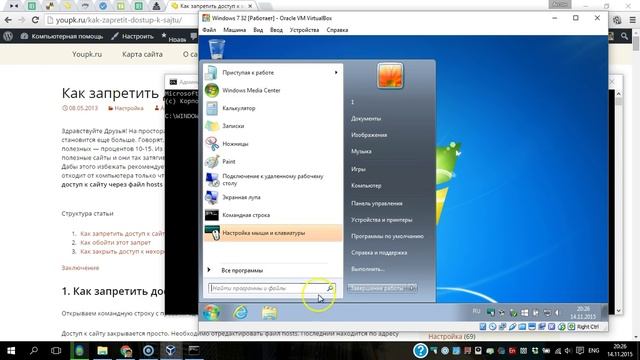Click the search magnifier in Start menu
The image size is (640, 360).
coord(330,288)
